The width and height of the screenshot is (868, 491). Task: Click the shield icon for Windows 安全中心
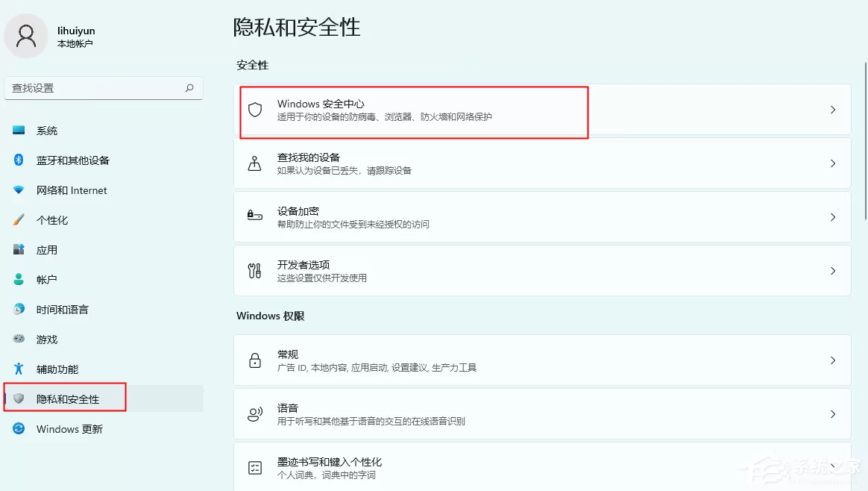pyautogui.click(x=254, y=110)
